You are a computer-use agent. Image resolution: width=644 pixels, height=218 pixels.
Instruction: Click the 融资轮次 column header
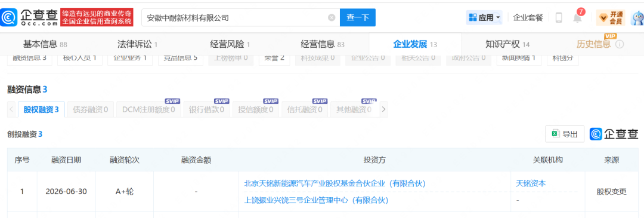tap(125, 160)
